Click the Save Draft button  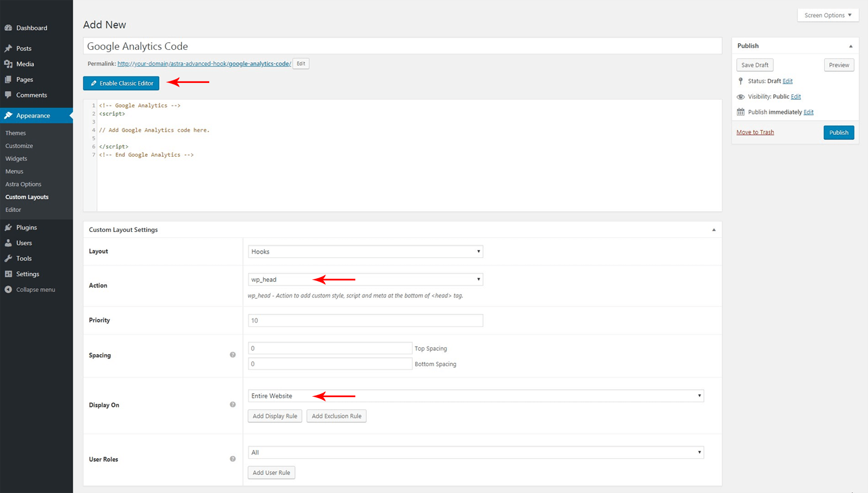click(755, 65)
